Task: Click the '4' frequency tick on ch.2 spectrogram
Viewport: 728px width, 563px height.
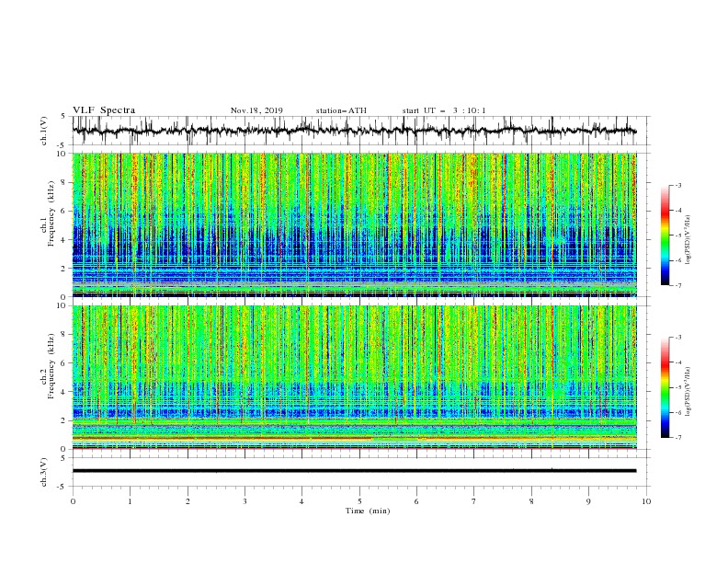Action: pyautogui.click(x=64, y=392)
